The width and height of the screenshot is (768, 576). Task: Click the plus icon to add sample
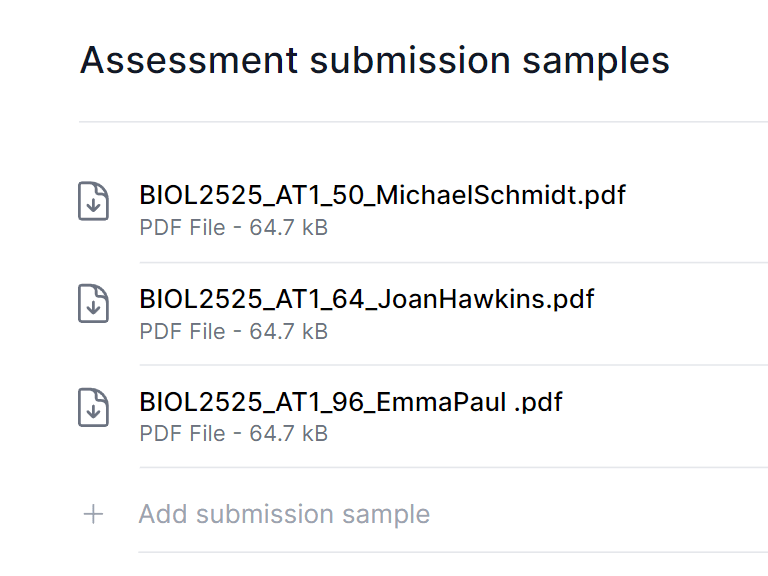pos(93,514)
